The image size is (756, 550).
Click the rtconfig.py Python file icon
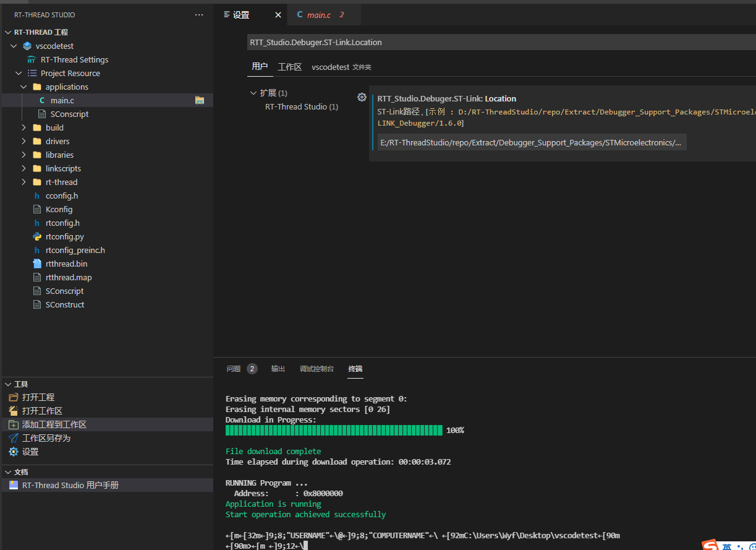(x=38, y=236)
